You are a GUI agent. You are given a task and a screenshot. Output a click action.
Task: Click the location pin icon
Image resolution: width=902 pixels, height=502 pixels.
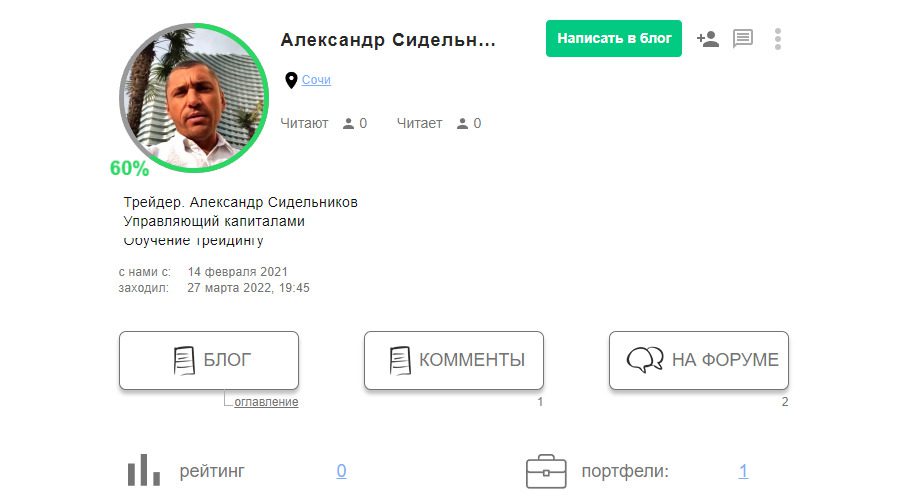tap(291, 80)
